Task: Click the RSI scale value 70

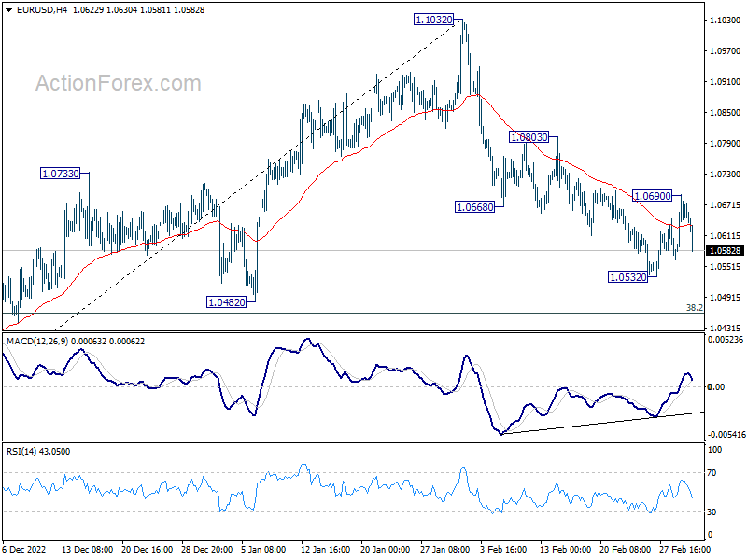Action: [712, 473]
